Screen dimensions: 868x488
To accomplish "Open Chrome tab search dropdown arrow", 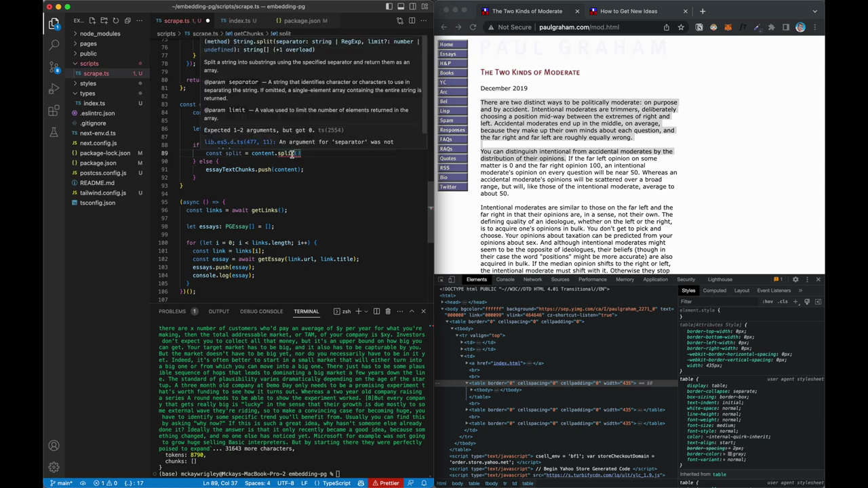I will [814, 11].
